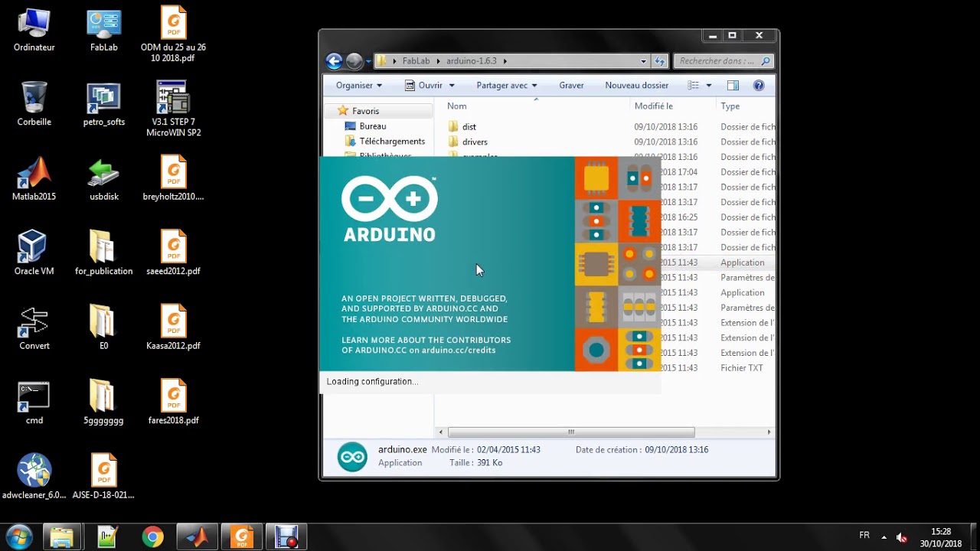Screen dimensions: 980x551
Task: Select the cmd desktop shortcut
Action: [34, 403]
